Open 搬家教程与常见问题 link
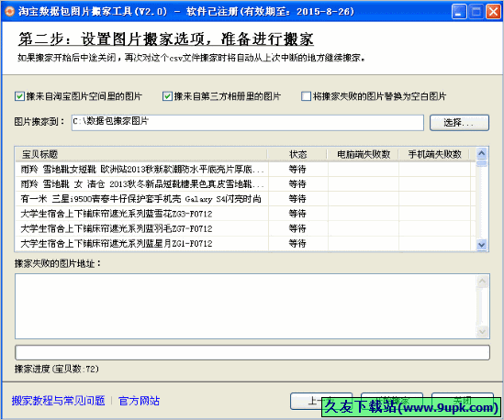 [x=58, y=401]
